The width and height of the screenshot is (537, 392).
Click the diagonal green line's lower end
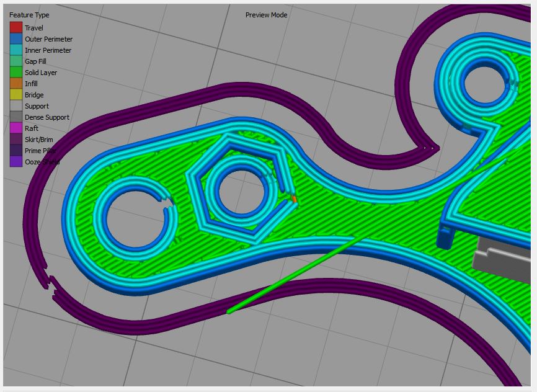click(229, 311)
